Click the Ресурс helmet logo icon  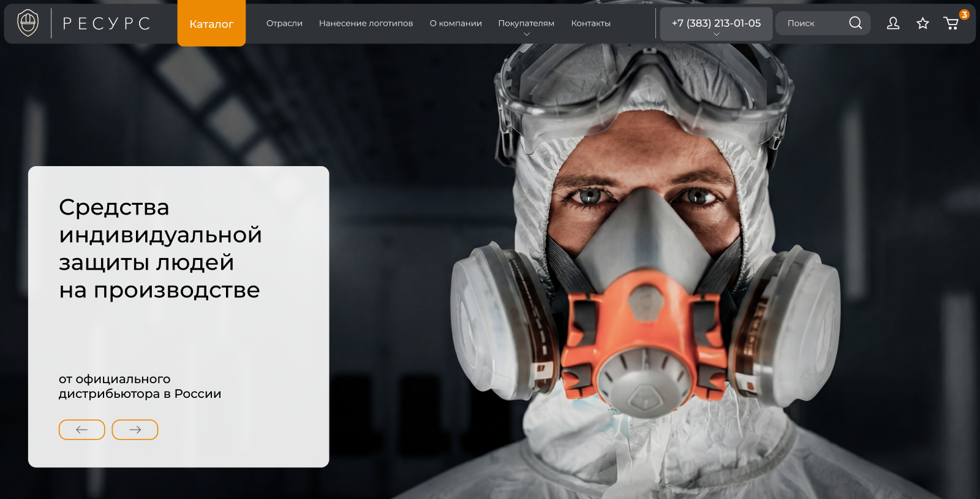(28, 23)
